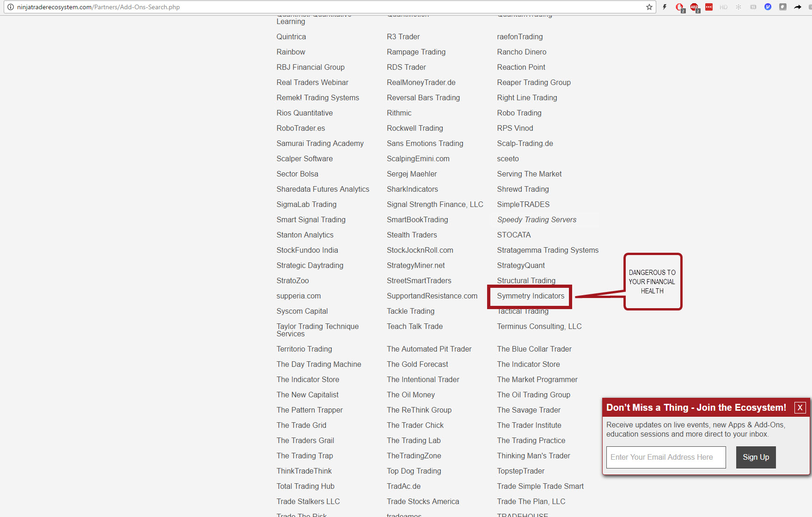Close the Join the Ecosystem popup
Screen dimensions: 812x517
pyautogui.click(x=800, y=408)
